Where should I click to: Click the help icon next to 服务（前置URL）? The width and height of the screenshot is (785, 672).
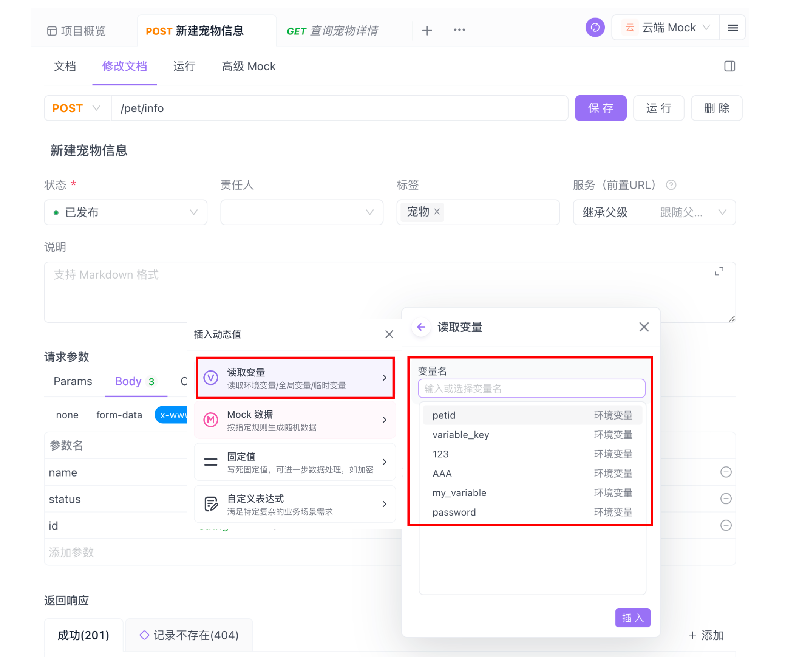pos(671,185)
